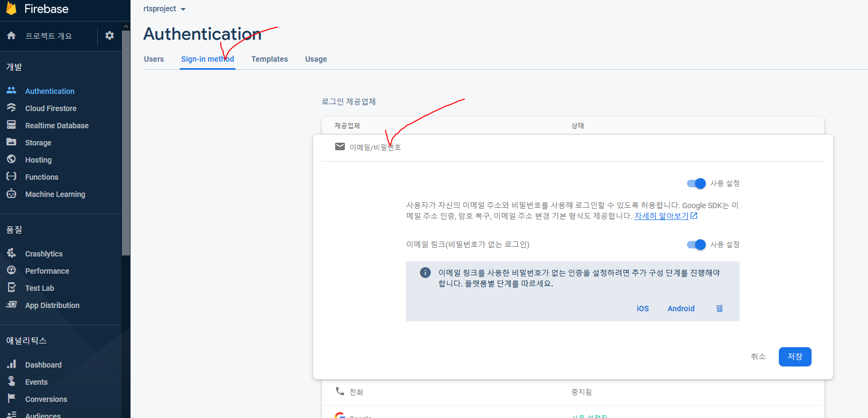This screenshot has width=868, height=418.
Task: Open Functions in the sidebar
Action: click(x=41, y=177)
